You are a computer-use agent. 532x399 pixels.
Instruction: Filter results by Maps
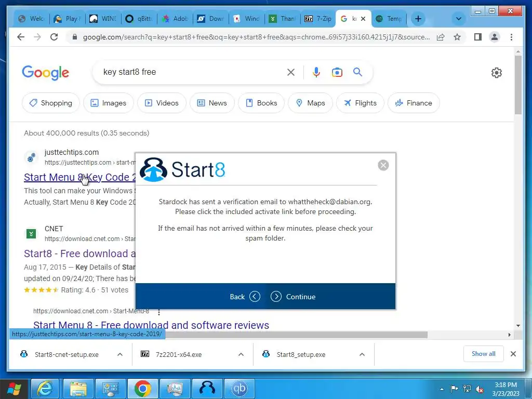coord(311,103)
